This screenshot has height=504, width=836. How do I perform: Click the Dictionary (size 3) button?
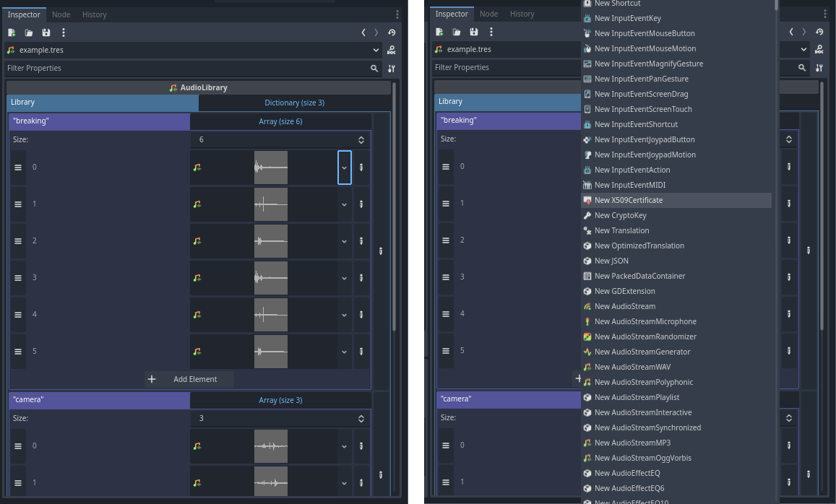point(294,103)
